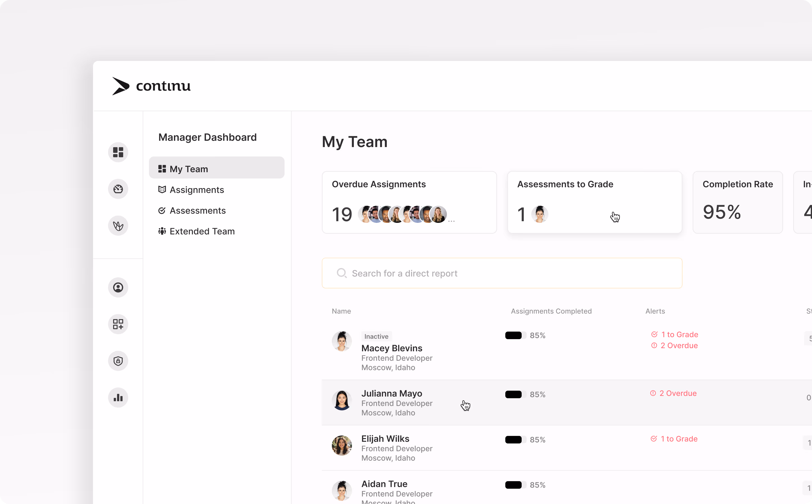The width and height of the screenshot is (812, 504).
Task: Click the search magnifier icon
Action: [x=342, y=273]
